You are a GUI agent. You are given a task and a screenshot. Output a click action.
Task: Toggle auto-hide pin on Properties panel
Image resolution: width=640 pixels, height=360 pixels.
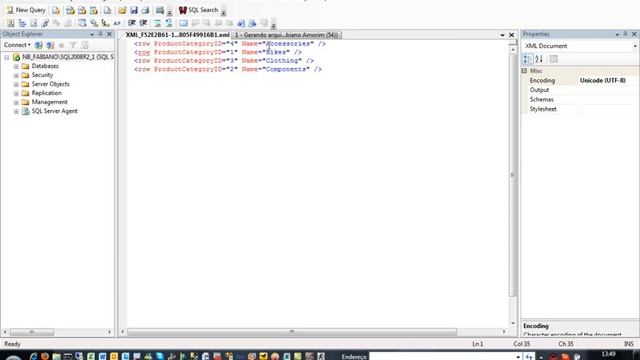point(625,34)
